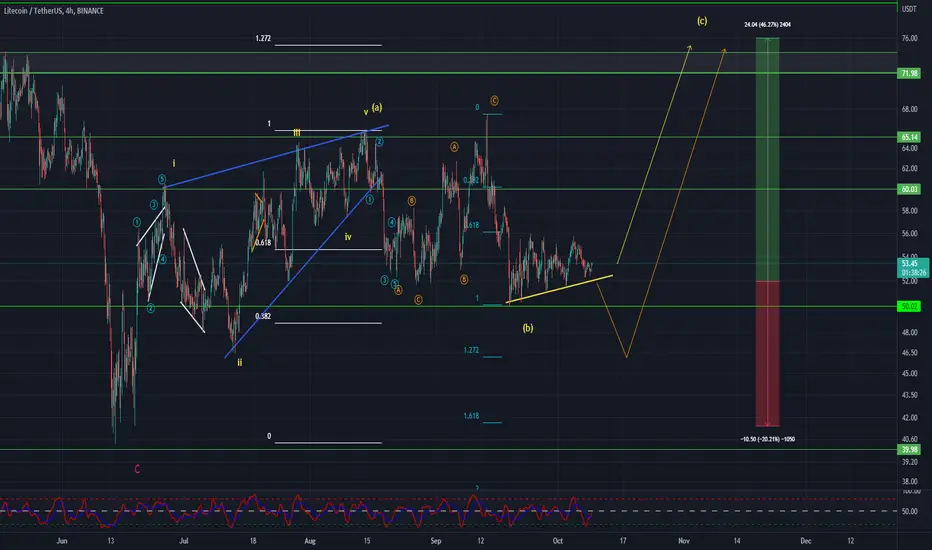Click the 46.50 price axis value
This screenshot has height=550, width=932.
(x=909, y=353)
